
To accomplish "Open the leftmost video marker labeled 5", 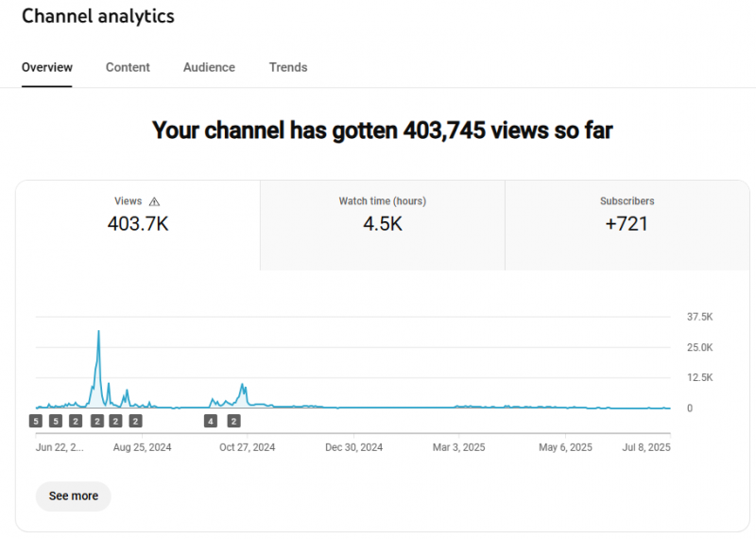I will (36, 421).
